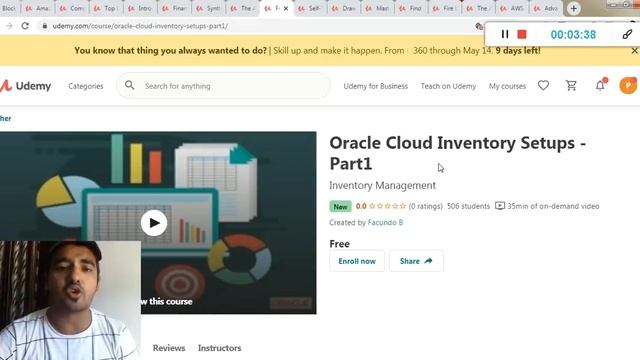Click the recorder pen annotation icon
The image size is (640, 360).
(x=627, y=34)
